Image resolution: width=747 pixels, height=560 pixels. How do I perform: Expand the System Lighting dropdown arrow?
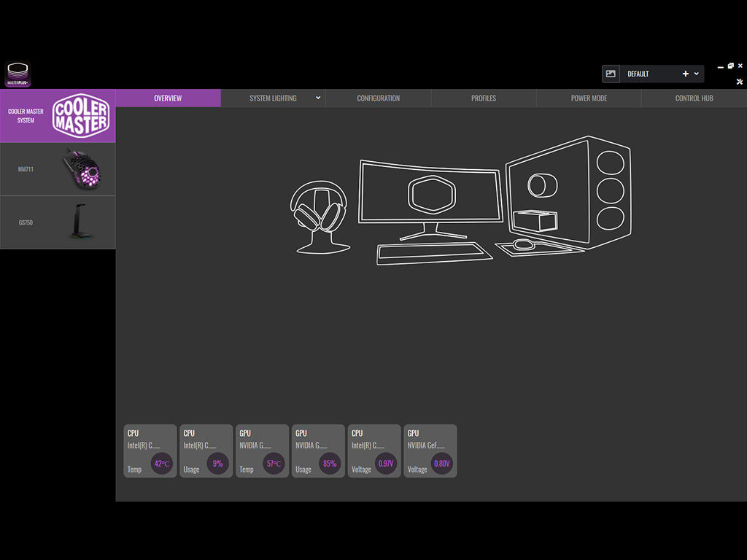317,98
